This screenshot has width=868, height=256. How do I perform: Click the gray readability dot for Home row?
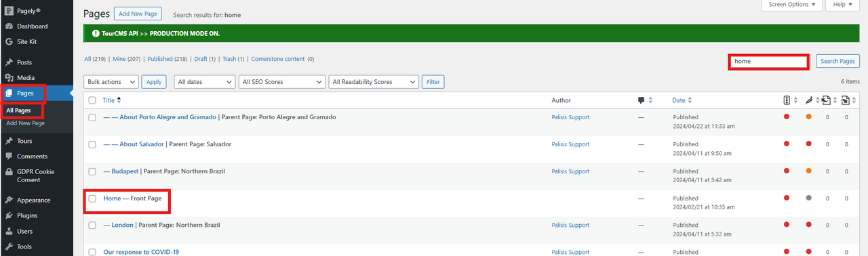(808, 198)
